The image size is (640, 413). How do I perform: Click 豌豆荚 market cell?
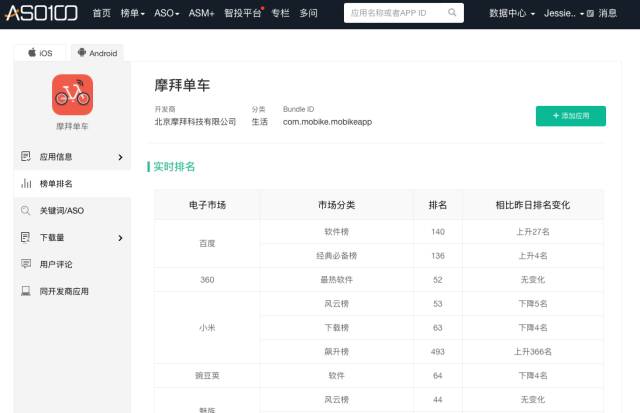[207, 375]
